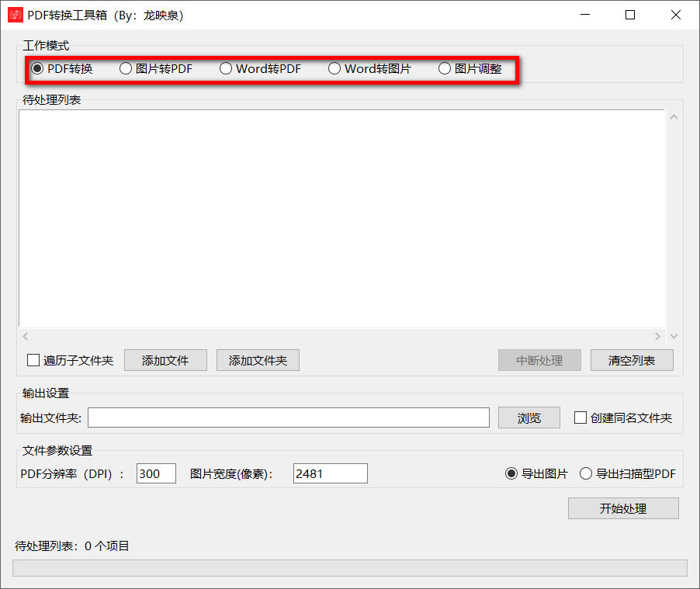
Task: Click the disabled 中断处理 button
Action: pos(539,359)
